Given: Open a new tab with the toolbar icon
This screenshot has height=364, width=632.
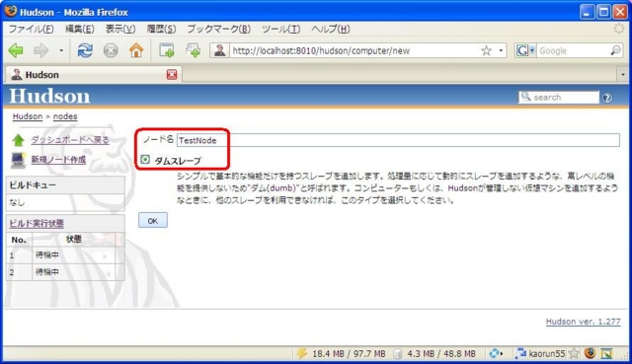Looking at the screenshot, I should [x=167, y=50].
